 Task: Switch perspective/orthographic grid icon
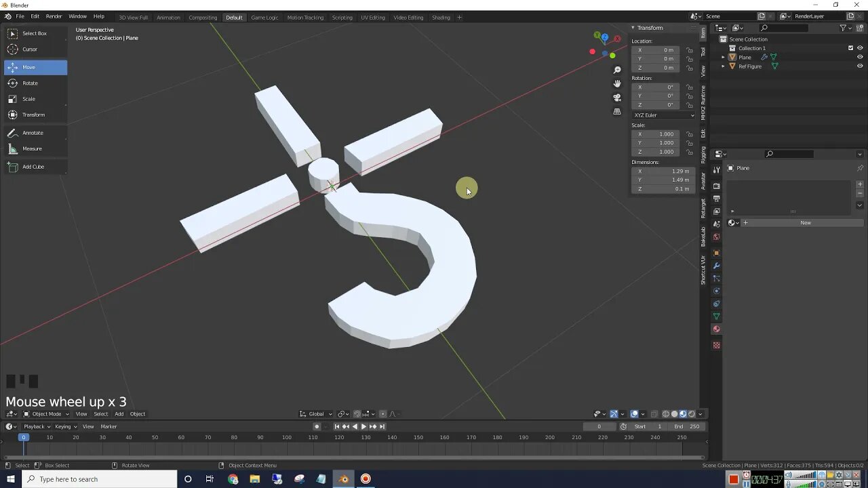[617, 111]
